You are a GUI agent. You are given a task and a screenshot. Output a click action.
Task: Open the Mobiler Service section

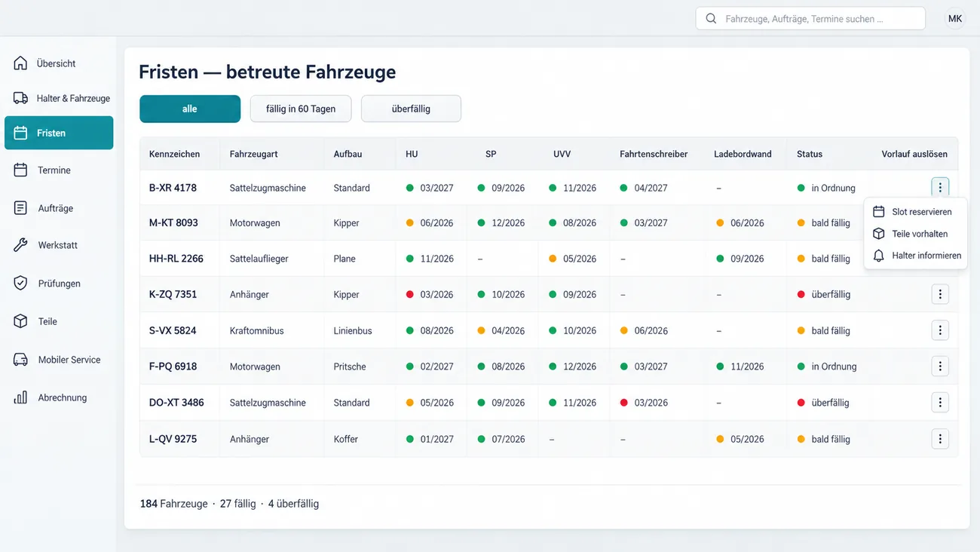click(59, 360)
